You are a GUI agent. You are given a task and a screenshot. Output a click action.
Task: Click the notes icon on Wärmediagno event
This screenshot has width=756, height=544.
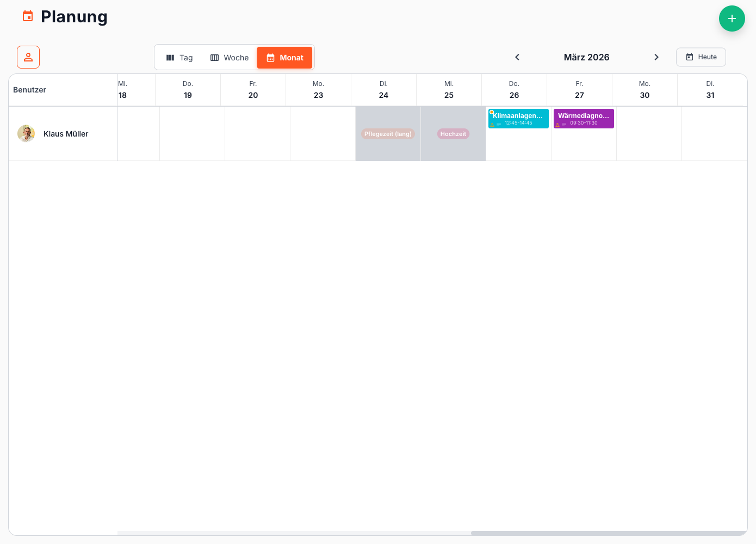point(564,125)
